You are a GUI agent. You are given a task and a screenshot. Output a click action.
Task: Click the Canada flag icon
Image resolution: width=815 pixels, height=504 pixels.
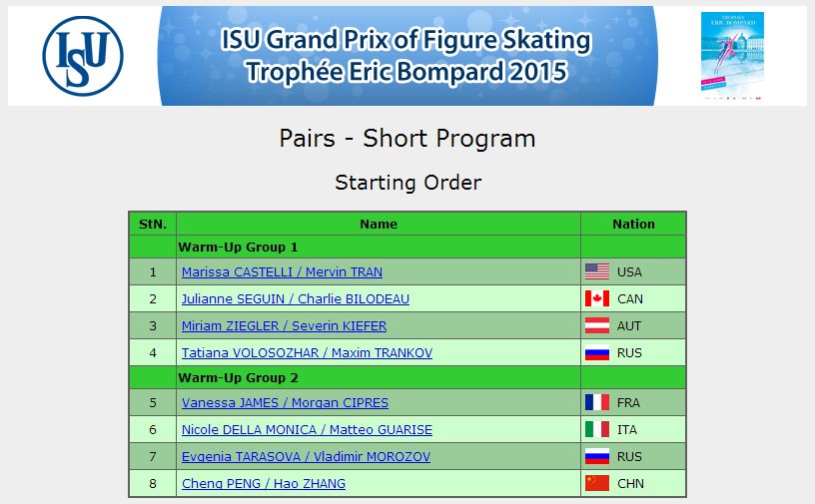point(596,298)
